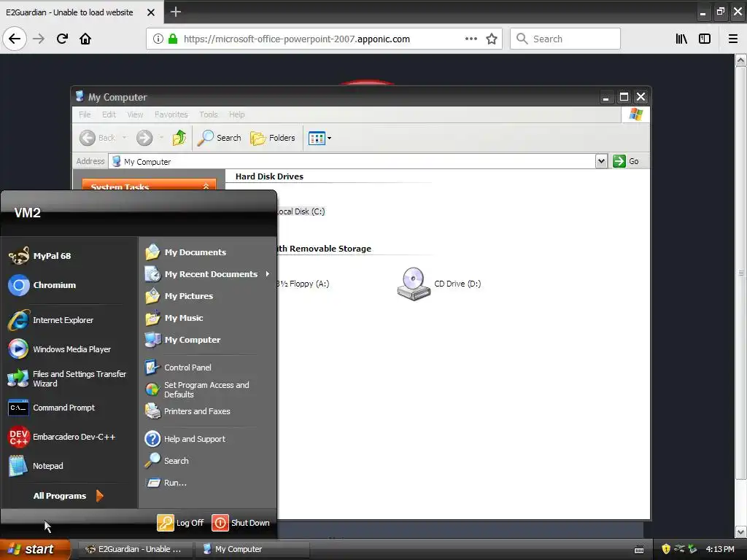Switch to E2Guardian taskbar button
The width and height of the screenshot is (747, 560).
pos(135,549)
